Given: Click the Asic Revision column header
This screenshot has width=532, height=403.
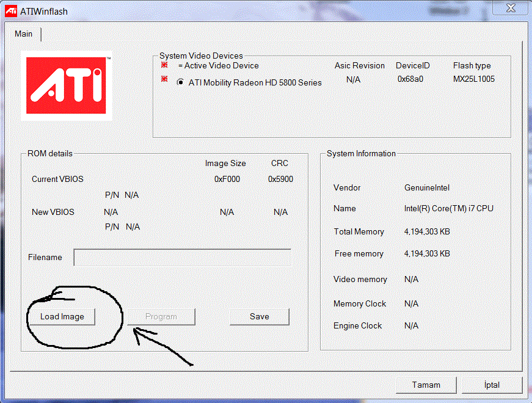Looking at the screenshot, I should pos(360,65).
